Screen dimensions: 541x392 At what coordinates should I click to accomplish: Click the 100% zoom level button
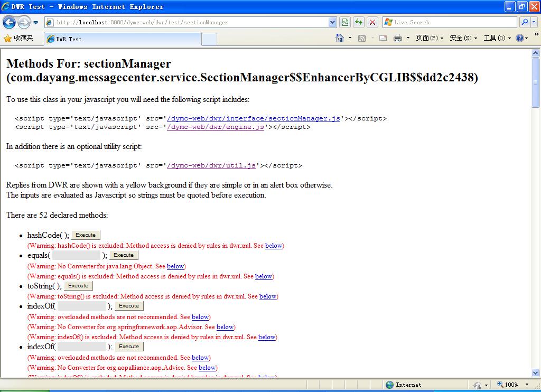508,385
